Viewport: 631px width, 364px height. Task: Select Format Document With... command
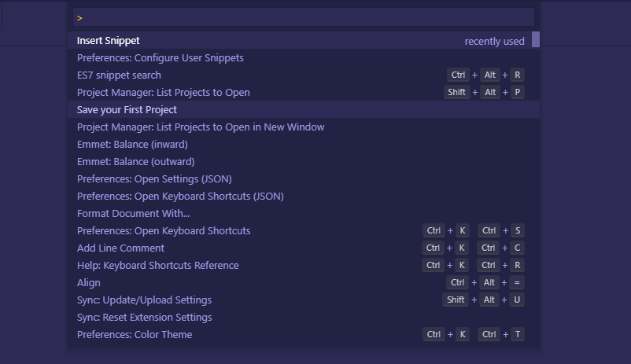point(134,214)
